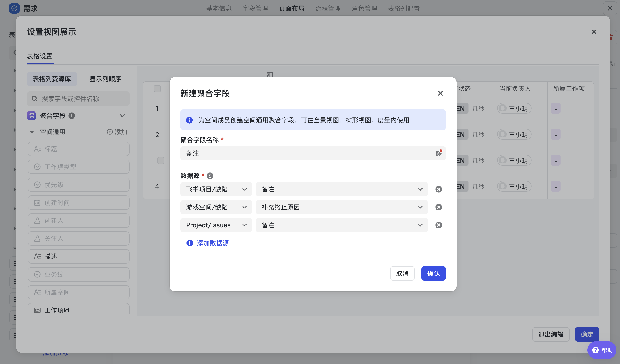Click the search magnifier icon
The height and width of the screenshot is (364, 620).
[35, 99]
